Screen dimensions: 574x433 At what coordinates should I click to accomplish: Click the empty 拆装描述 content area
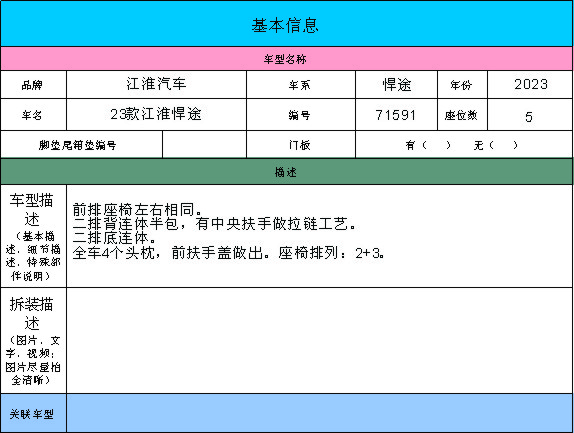point(320,341)
